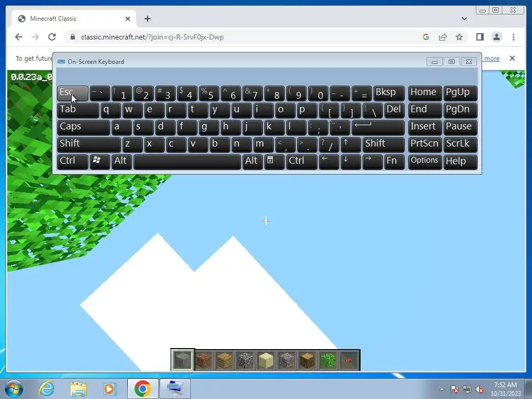532x399 pixels.
Task: Click the spacebar on On-Screen Keyboard
Action: coord(187,162)
